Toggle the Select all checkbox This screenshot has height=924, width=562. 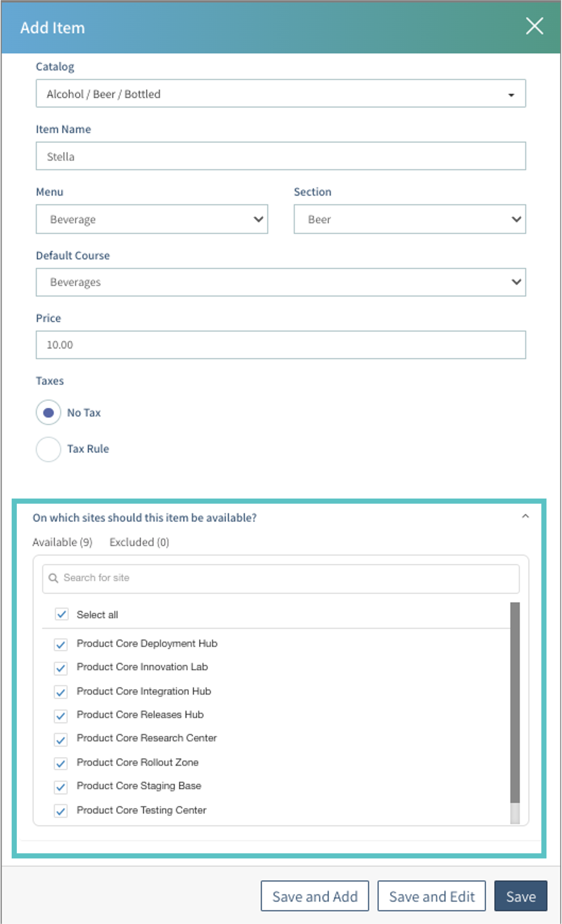point(62,614)
